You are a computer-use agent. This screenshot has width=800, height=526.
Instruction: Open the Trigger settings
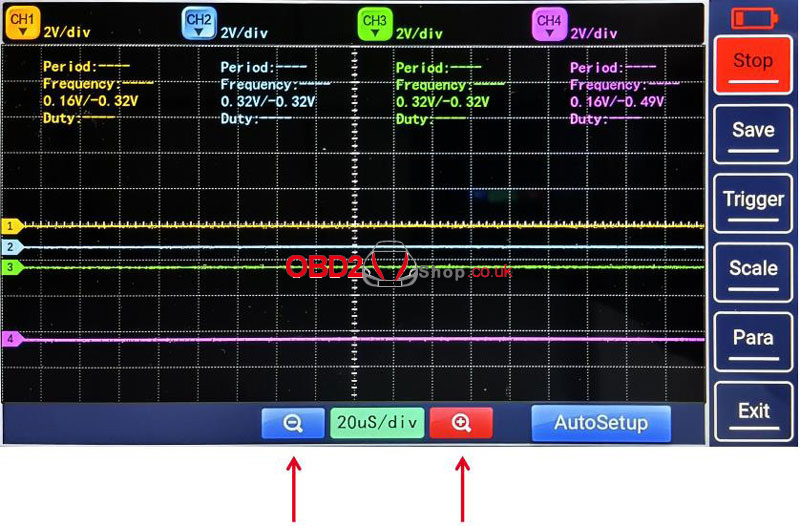(x=752, y=202)
